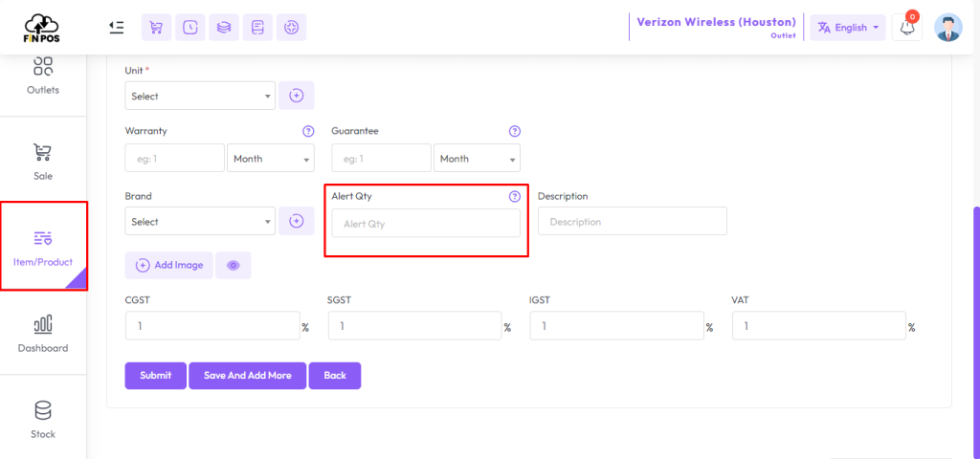Image resolution: width=980 pixels, height=459 pixels.
Task: Open the Stock sidebar menu item
Action: 43,419
